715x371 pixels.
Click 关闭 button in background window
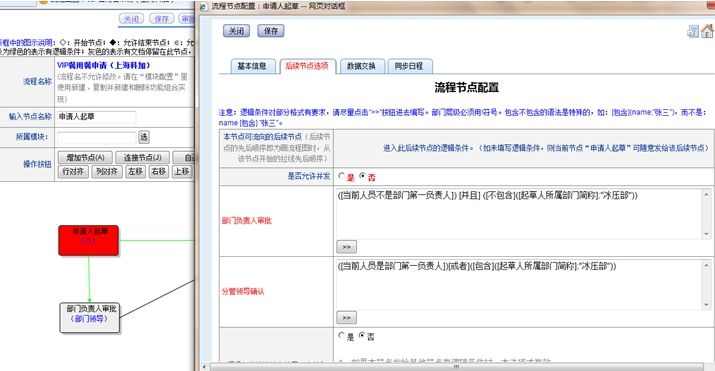131,19
